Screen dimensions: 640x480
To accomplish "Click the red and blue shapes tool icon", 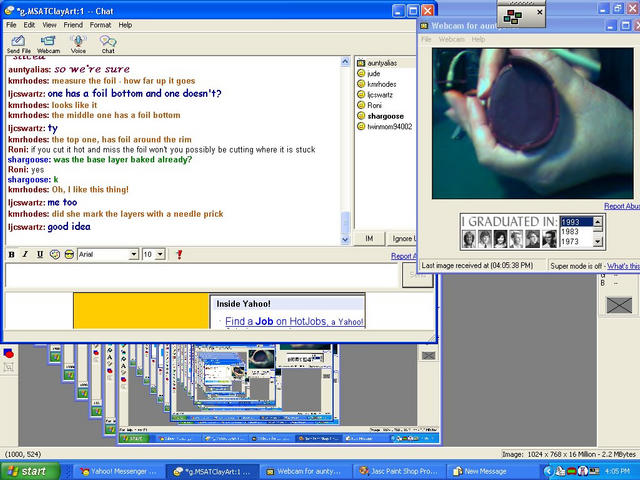I will (9, 353).
